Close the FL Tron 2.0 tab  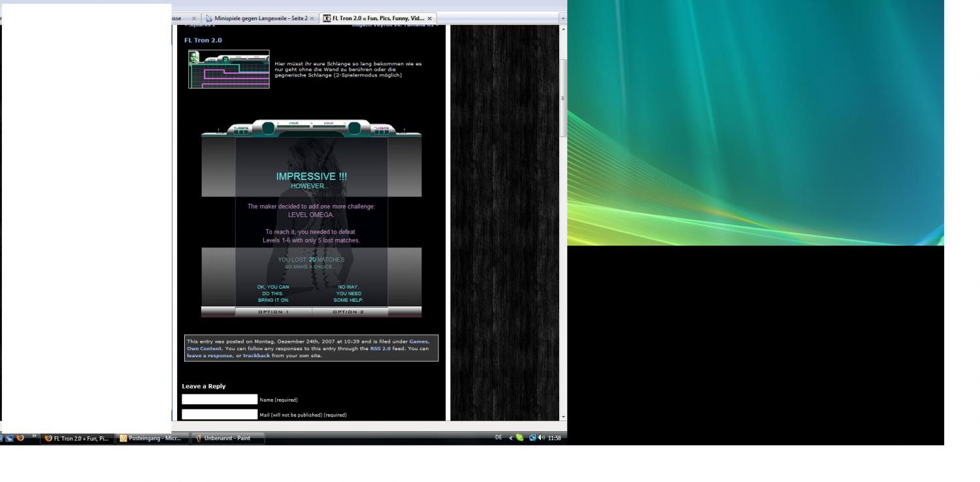pos(430,18)
